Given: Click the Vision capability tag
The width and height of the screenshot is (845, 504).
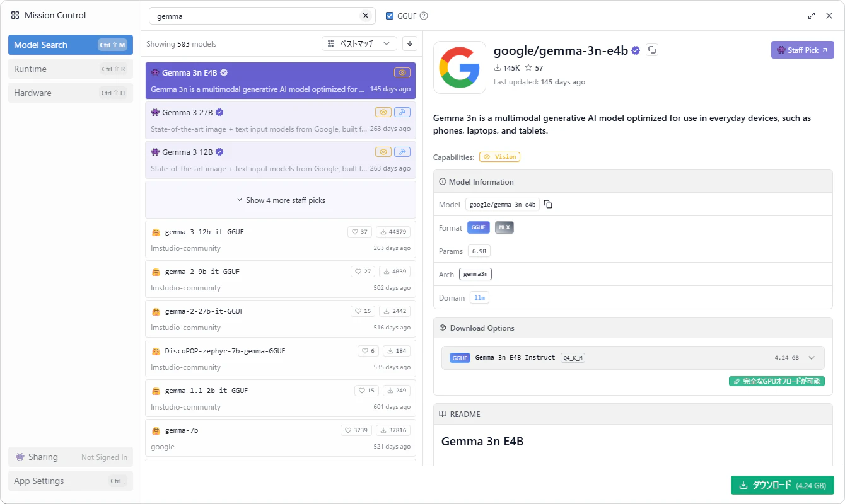Looking at the screenshot, I should pos(499,157).
